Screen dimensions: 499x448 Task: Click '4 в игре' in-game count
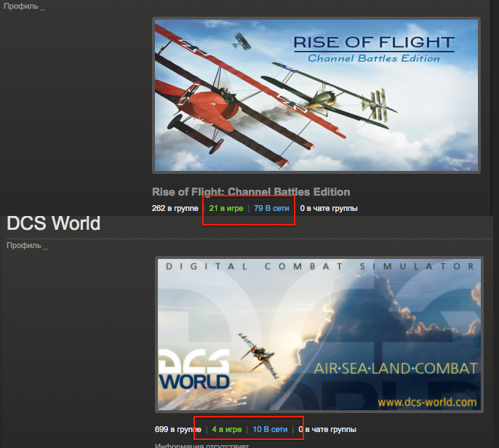227,429
